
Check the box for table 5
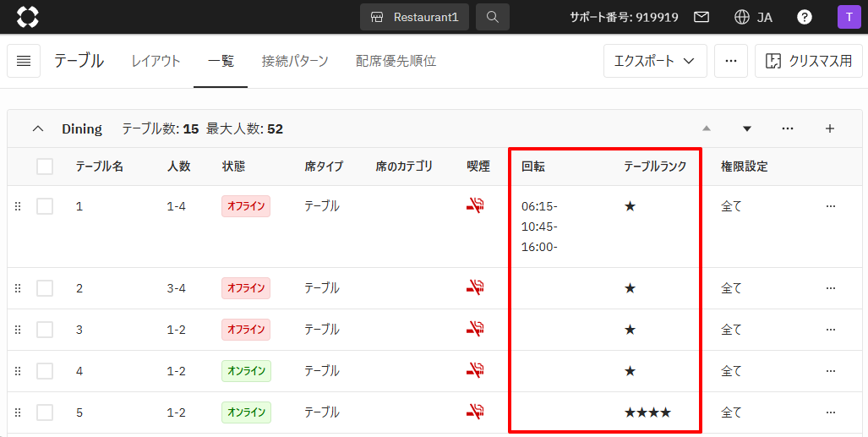pos(45,412)
